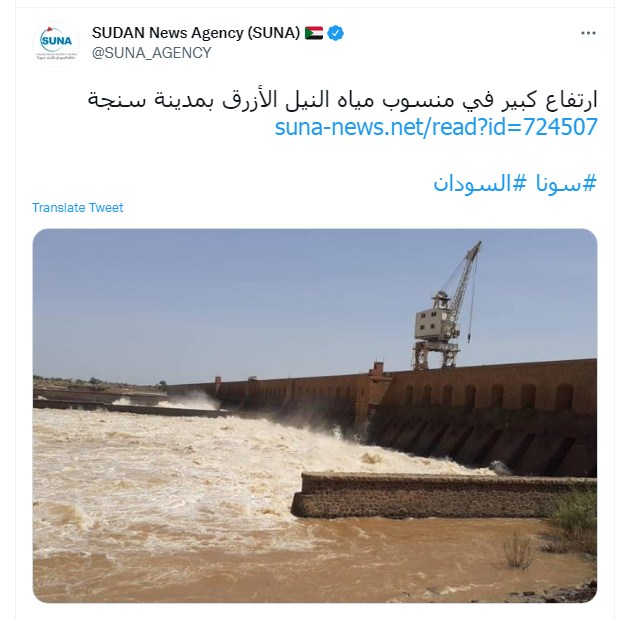
Task: Open SUDAN News Agency (SUNA) display name
Action: pyautogui.click(x=196, y=33)
